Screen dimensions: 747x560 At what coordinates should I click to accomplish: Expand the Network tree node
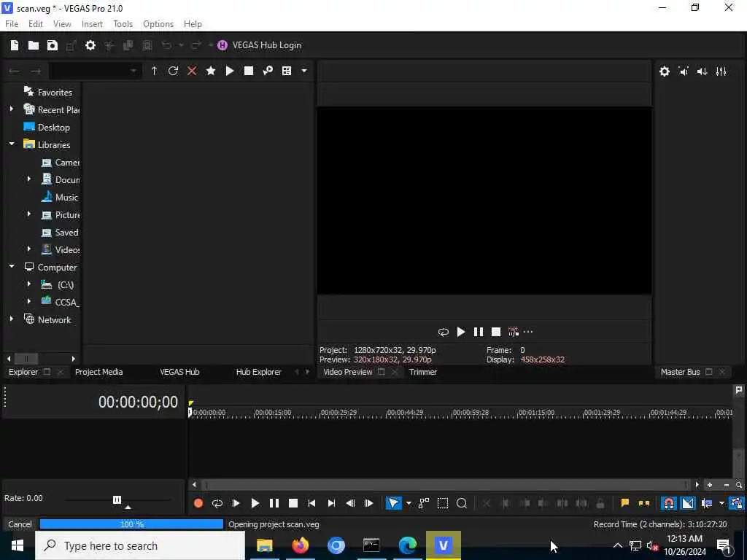point(12,319)
